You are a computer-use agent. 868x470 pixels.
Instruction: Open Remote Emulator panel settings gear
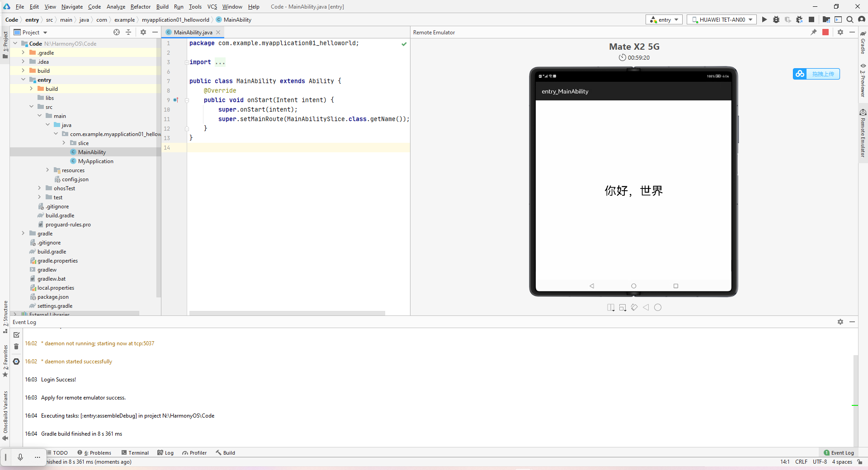840,32
